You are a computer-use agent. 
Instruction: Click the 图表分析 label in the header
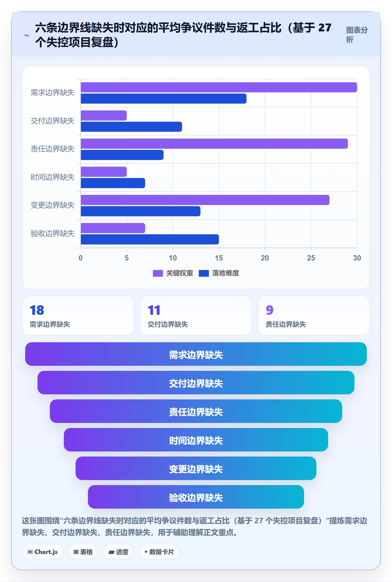[357, 35]
